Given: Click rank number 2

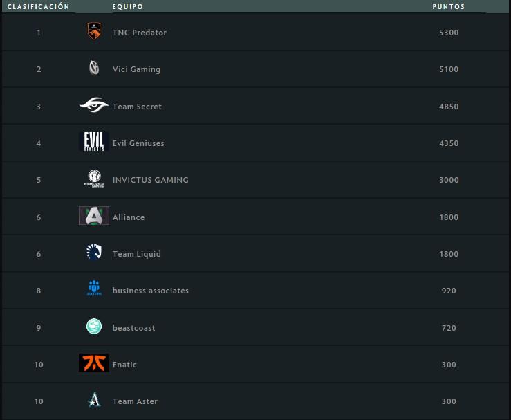Looking at the screenshot, I should click(39, 69).
